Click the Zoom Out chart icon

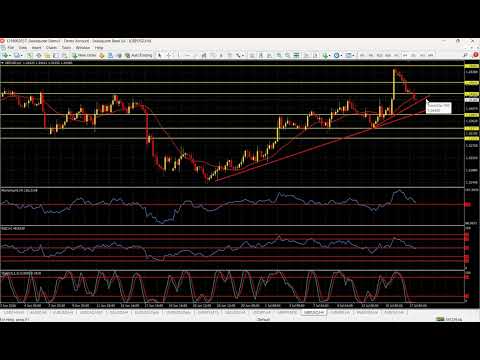(287, 55)
